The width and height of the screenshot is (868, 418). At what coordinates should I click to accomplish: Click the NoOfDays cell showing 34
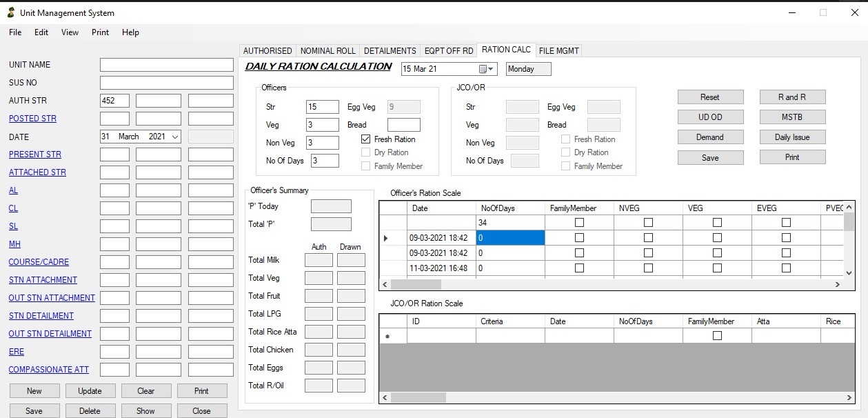coord(510,223)
